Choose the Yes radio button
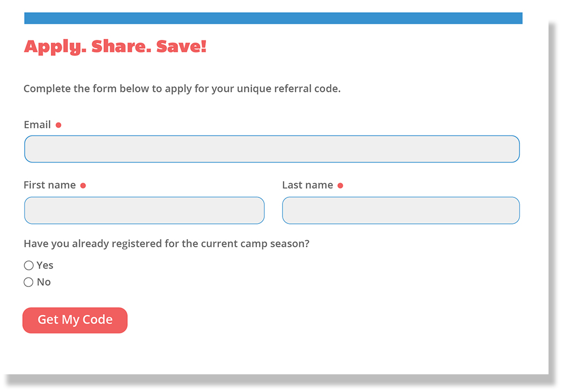The width and height of the screenshot is (564, 392). click(29, 265)
